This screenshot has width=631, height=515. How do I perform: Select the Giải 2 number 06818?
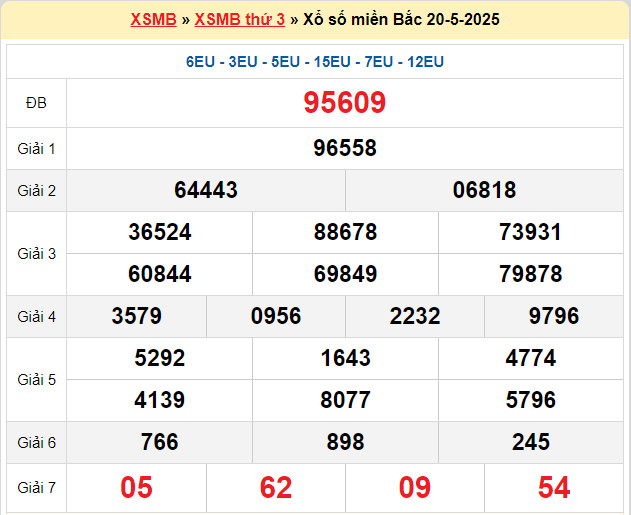pyautogui.click(x=484, y=190)
